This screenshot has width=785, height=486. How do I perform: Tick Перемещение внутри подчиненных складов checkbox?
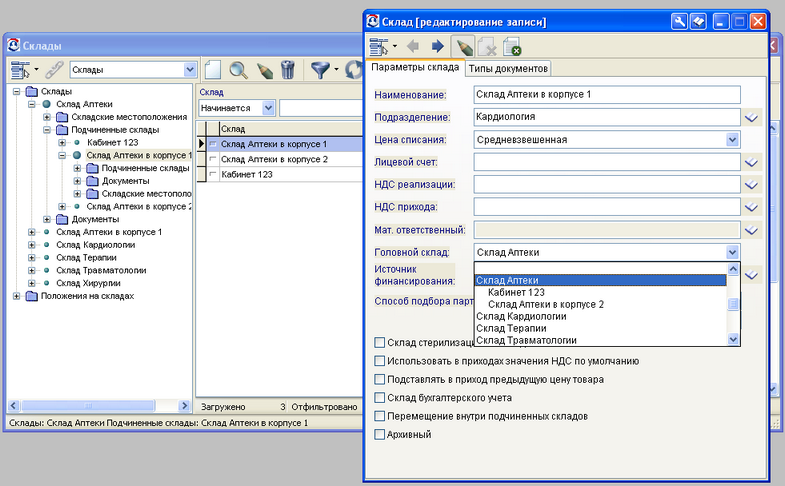[x=379, y=416]
